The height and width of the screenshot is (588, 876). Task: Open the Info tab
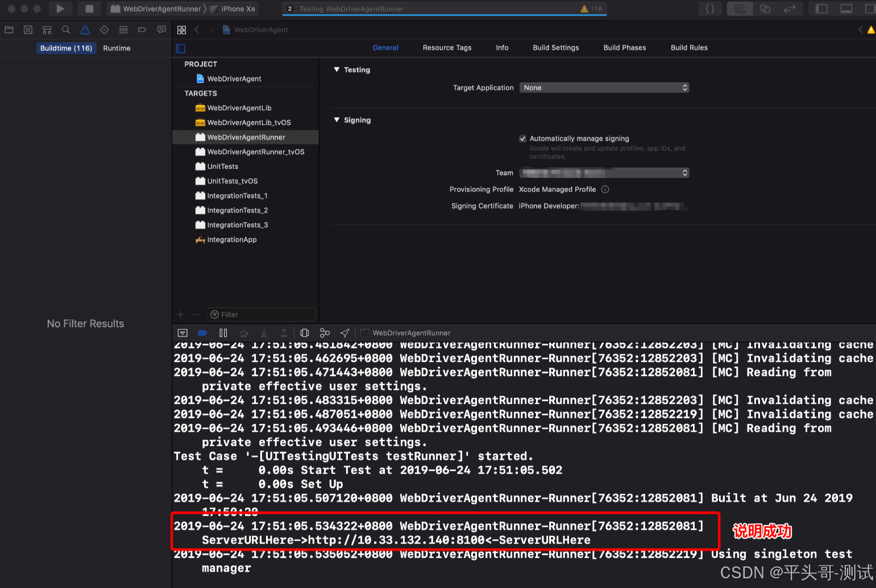coord(502,48)
